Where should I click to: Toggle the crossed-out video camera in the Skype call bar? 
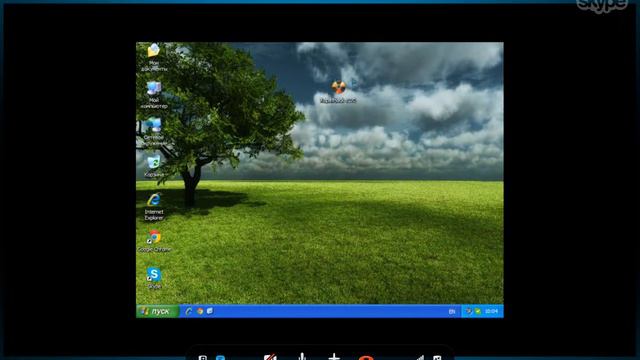tap(270, 357)
